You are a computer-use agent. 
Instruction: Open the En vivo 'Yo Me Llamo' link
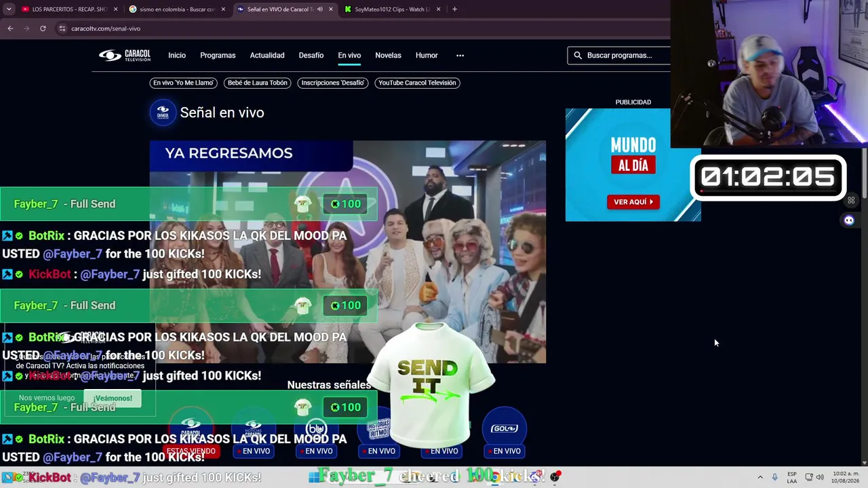click(183, 83)
